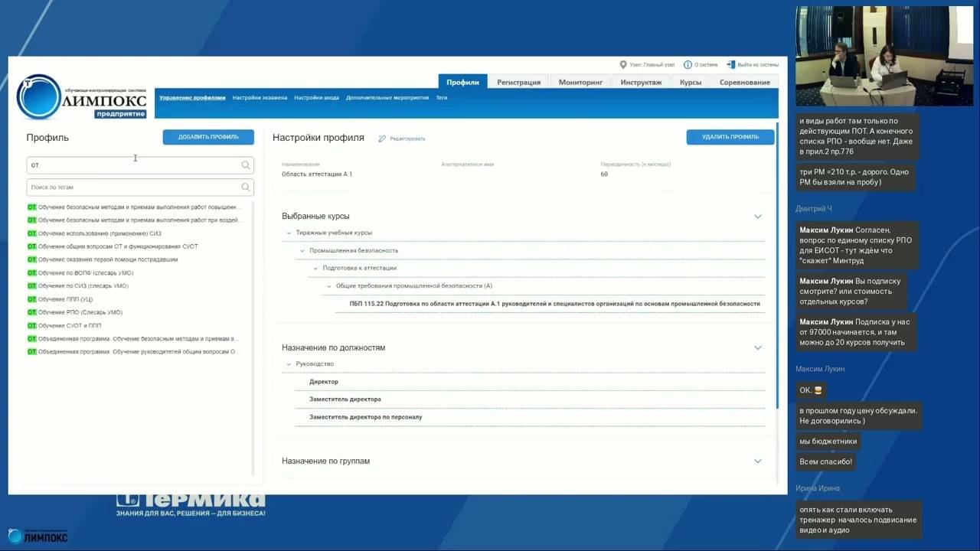Viewport: 980px width, 551px height.
Task: Open the Соревнование tab
Action: coord(744,82)
